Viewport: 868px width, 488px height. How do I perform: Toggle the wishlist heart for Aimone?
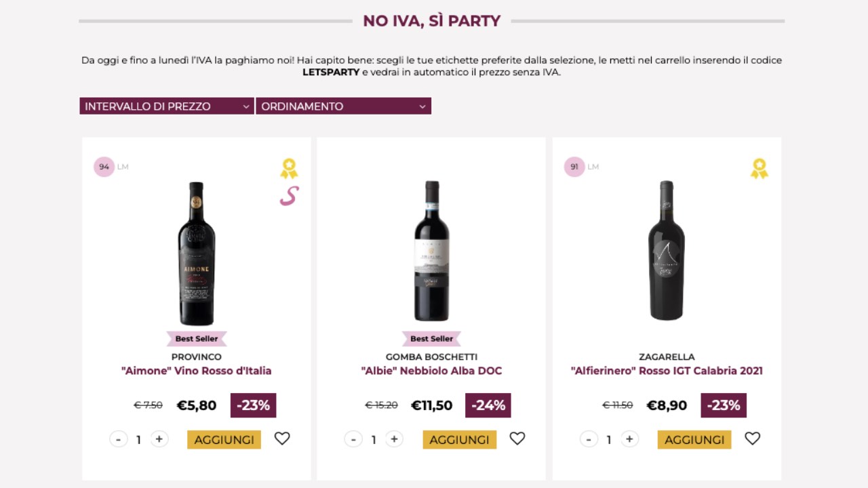pyautogui.click(x=282, y=439)
